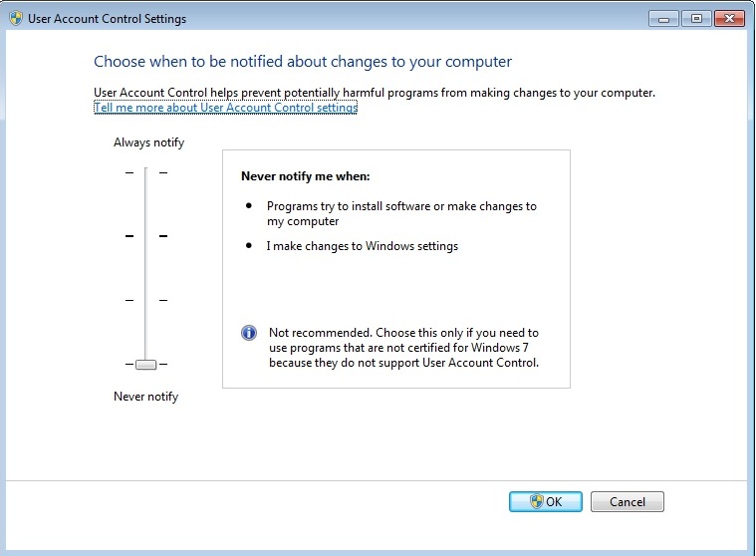Set slider to the third tick from top
Image resolution: width=756 pixels, height=556 pixels.
146,300
